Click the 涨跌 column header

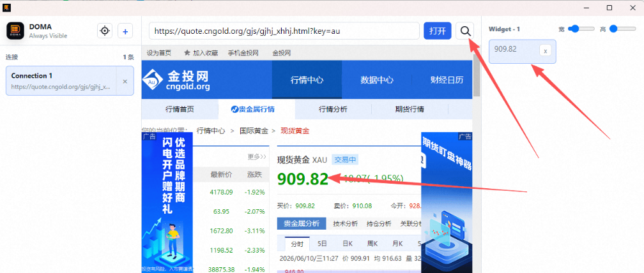255,175
